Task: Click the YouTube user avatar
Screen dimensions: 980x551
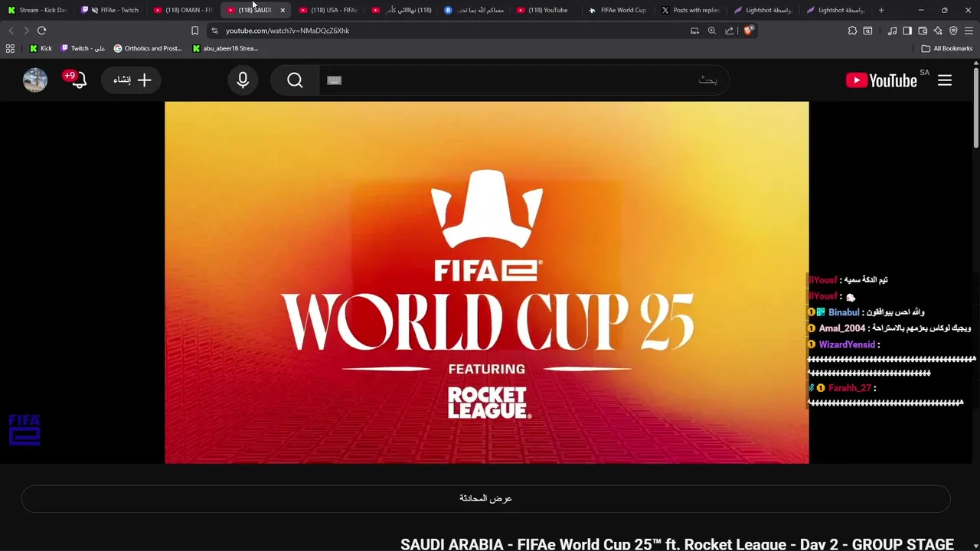Action: point(35,80)
